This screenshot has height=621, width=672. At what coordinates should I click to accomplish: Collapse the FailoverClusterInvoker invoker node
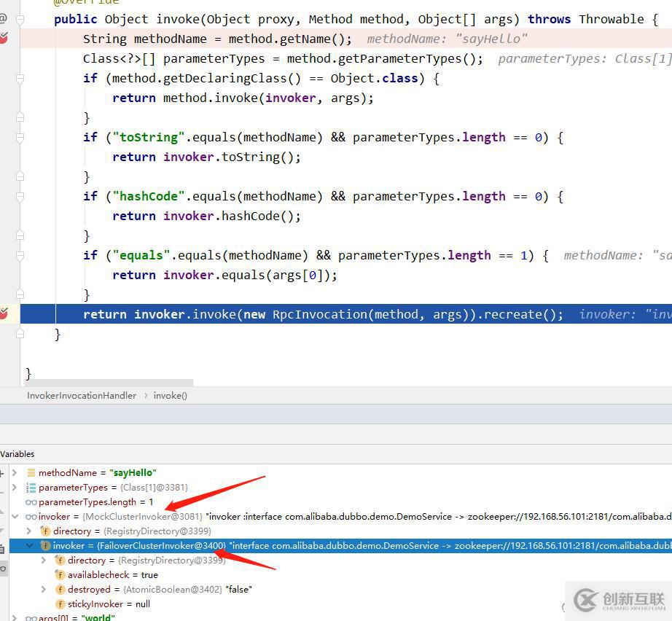click(x=29, y=545)
